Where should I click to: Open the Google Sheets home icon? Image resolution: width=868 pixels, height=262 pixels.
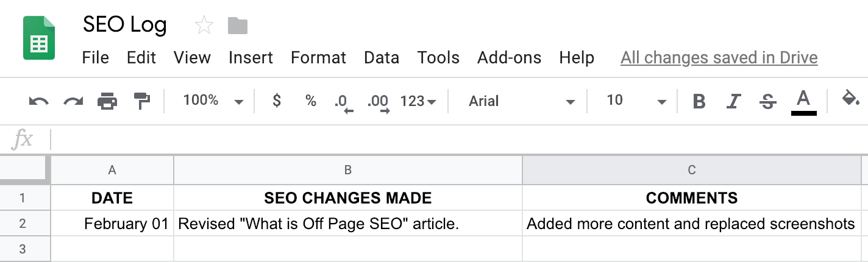(x=39, y=38)
